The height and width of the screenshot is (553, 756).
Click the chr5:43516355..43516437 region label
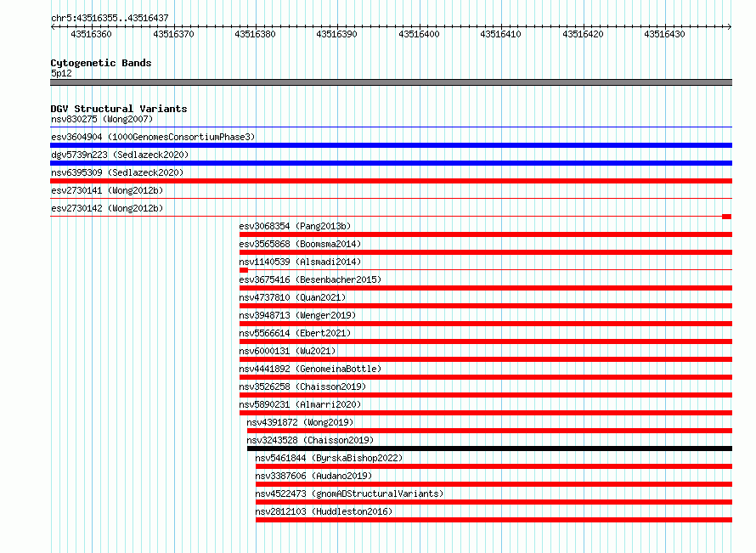click(x=110, y=18)
